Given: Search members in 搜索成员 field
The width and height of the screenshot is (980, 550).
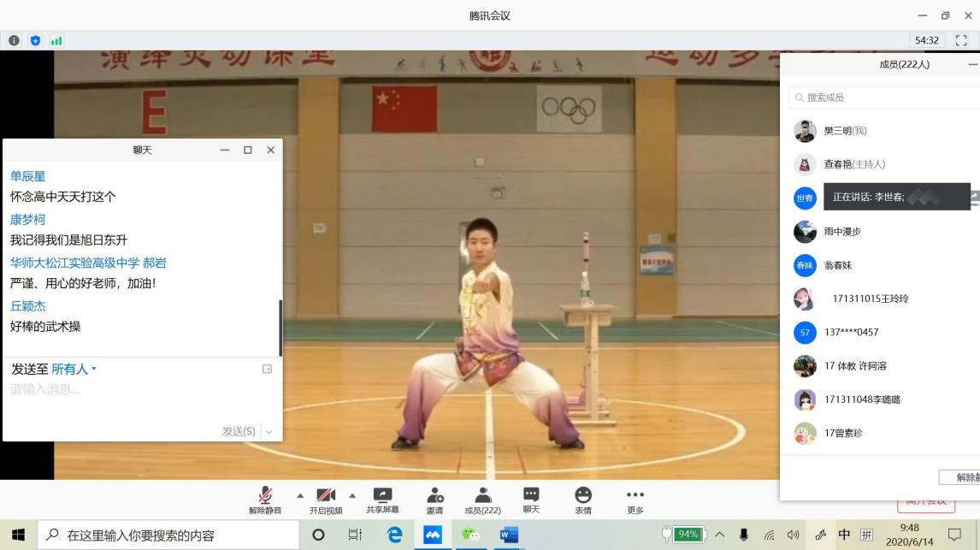Looking at the screenshot, I should point(884,98).
